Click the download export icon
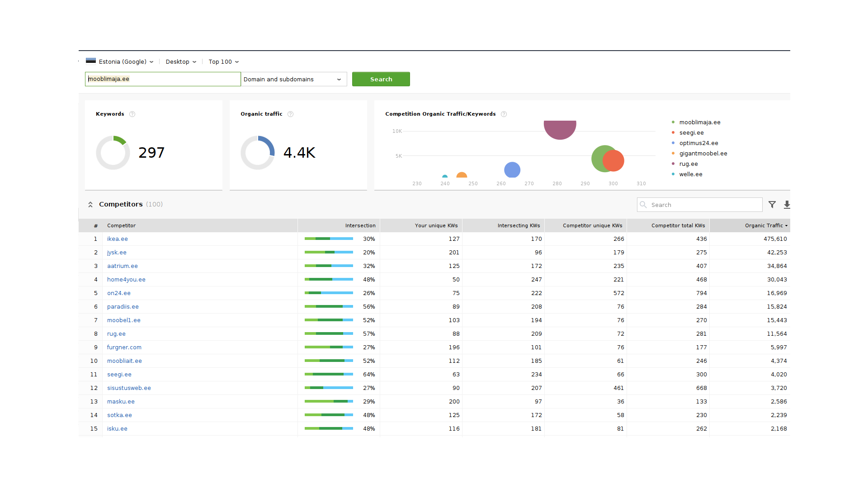 point(787,205)
